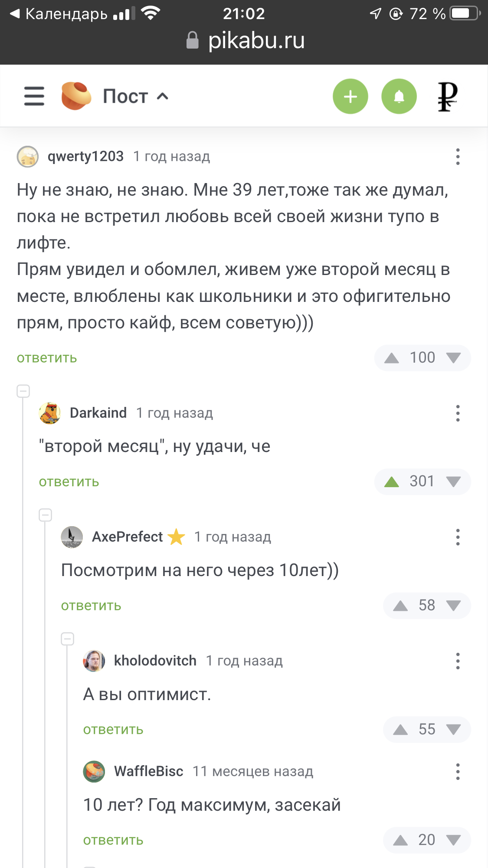Open notifications via the bell icon

pyautogui.click(x=399, y=96)
